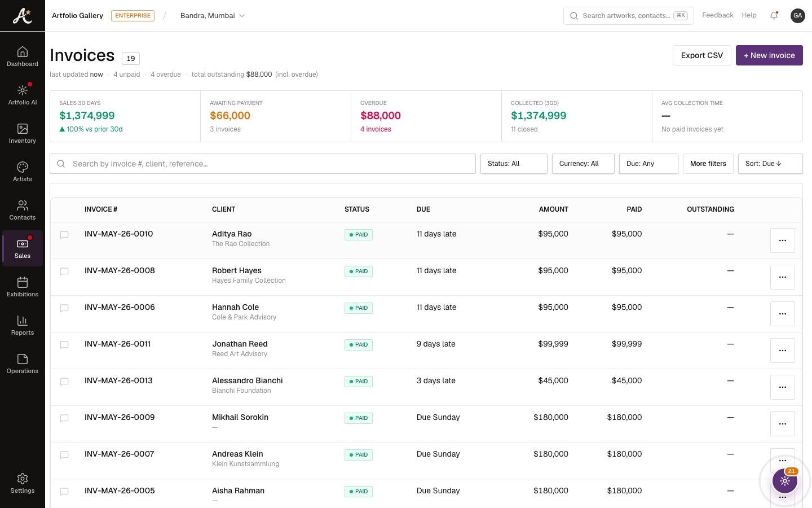
Task: Click the invoice search input field
Action: click(x=263, y=164)
